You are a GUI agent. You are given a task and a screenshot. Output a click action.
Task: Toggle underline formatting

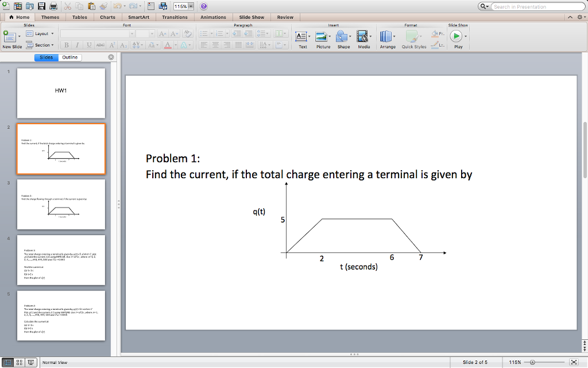click(x=89, y=45)
